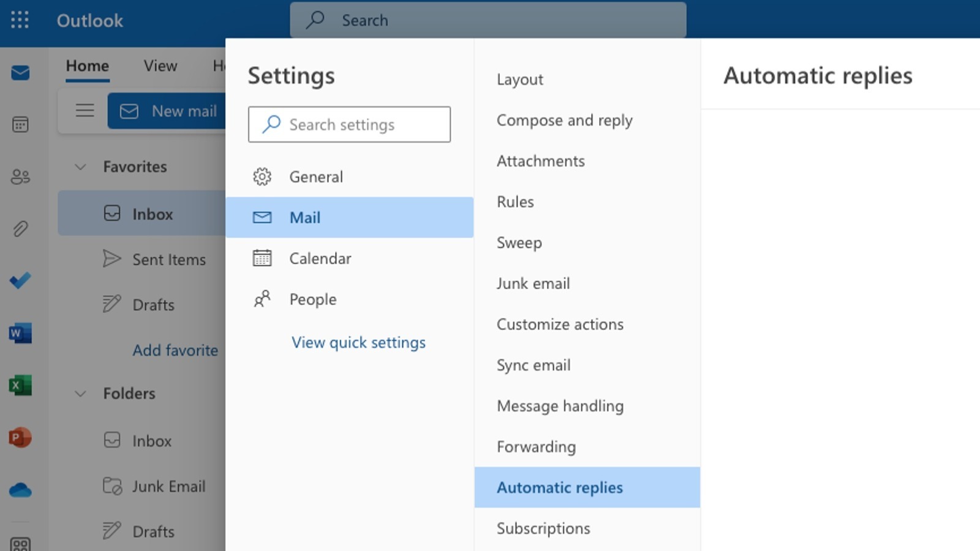
Task: Click the paperclip Files icon in sidebar
Action: 20,228
